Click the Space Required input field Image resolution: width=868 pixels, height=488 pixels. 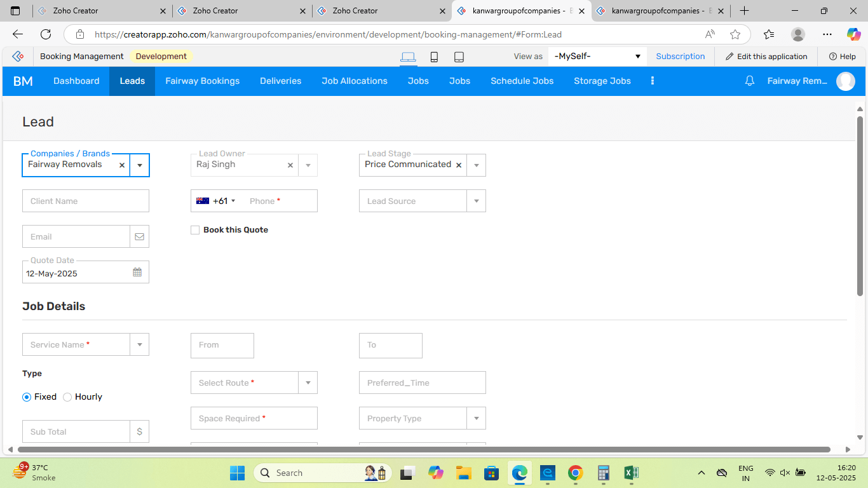point(254,418)
